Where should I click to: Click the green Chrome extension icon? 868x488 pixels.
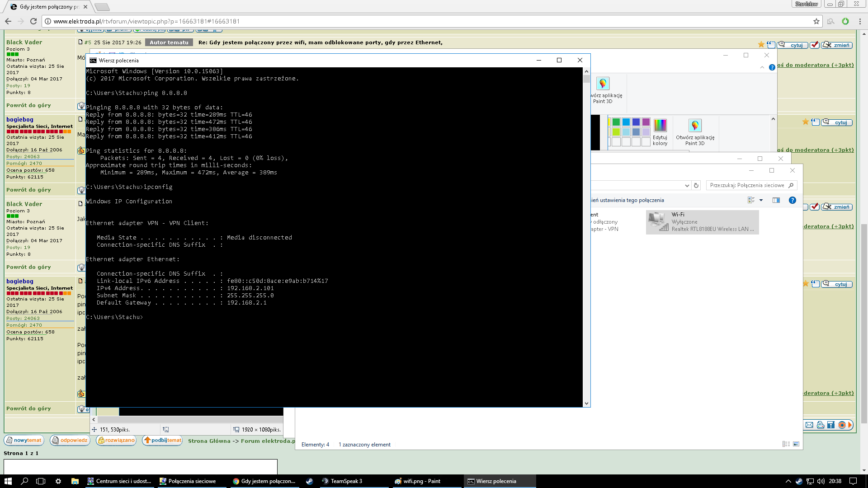point(845,21)
